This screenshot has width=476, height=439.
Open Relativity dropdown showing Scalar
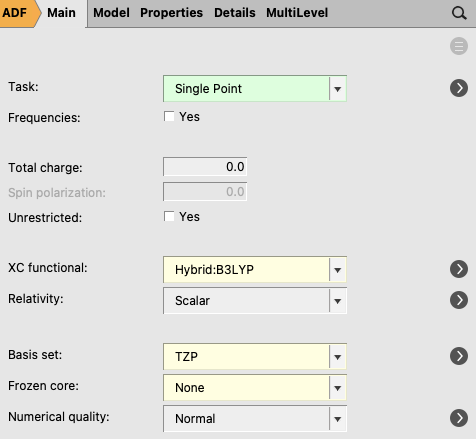point(255,301)
